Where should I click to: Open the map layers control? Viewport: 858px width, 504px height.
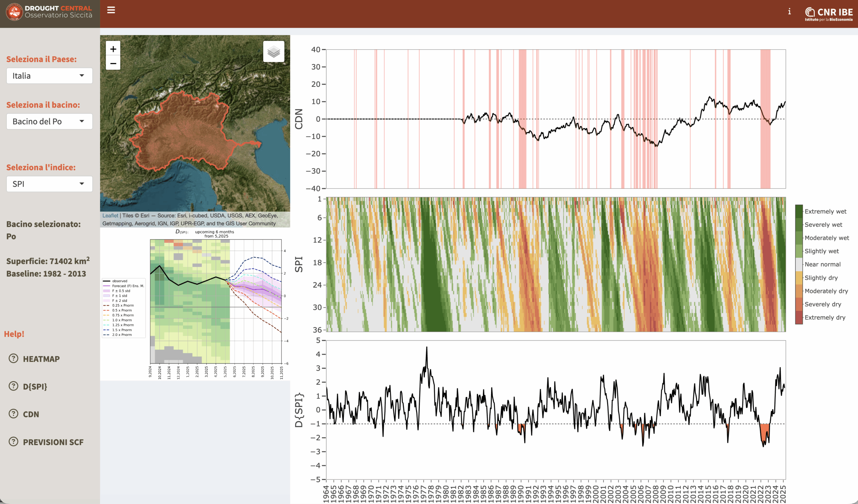(273, 52)
